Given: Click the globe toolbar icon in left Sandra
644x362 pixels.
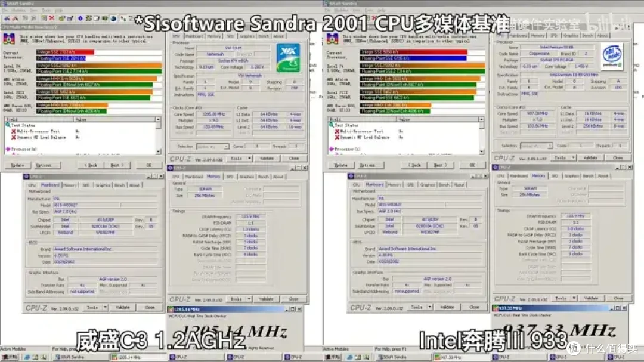Looking at the screenshot, I should tap(113, 18).
